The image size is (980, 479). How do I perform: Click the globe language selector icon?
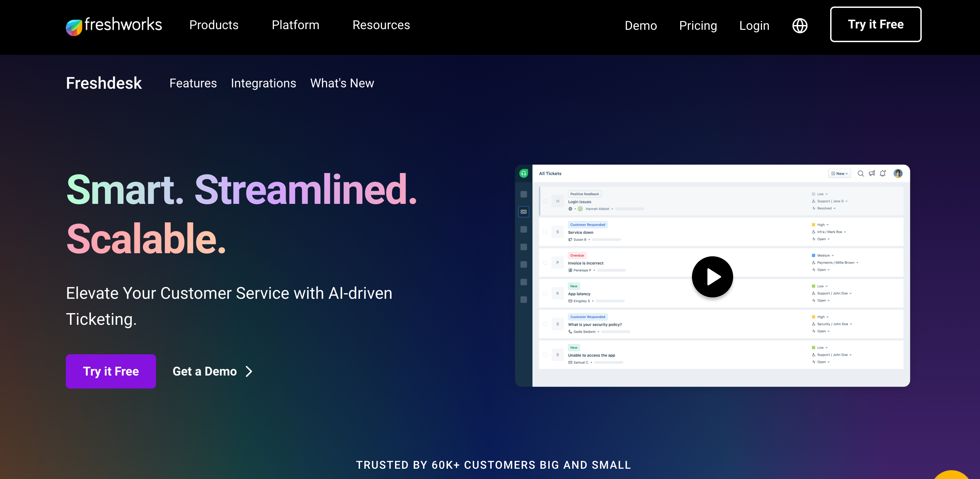click(800, 25)
